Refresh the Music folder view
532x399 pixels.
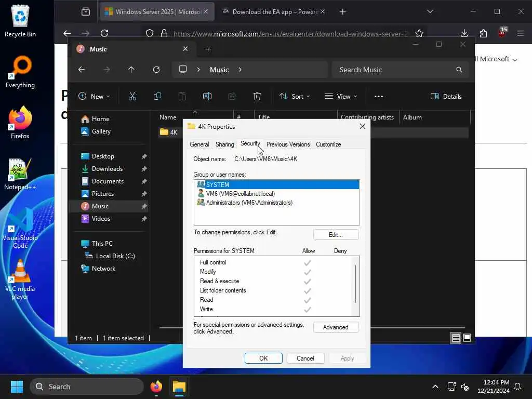coord(156,70)
